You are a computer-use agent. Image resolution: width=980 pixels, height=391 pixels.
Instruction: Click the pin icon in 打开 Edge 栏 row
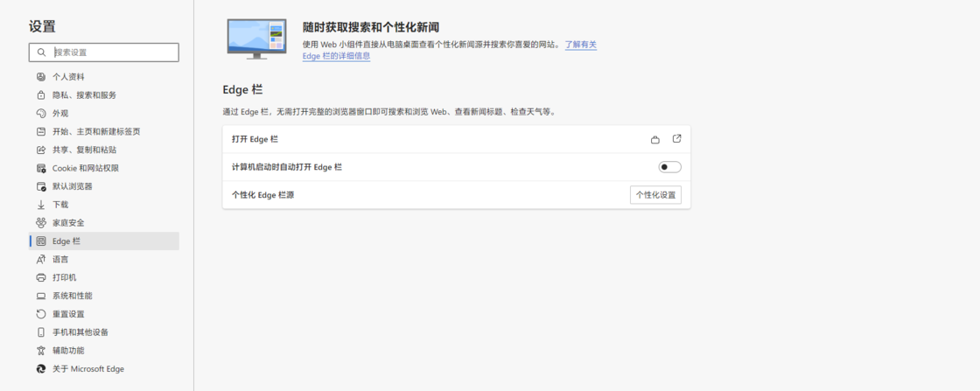654,140
